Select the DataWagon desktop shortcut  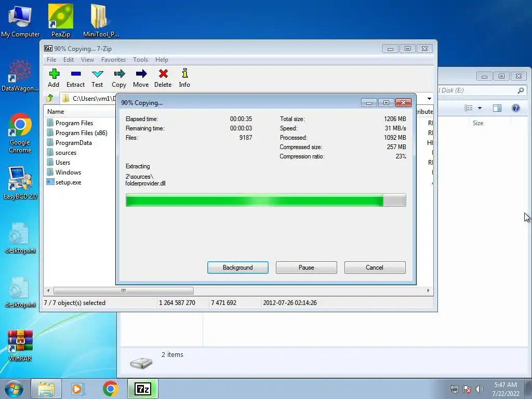(x=20, y=75)
